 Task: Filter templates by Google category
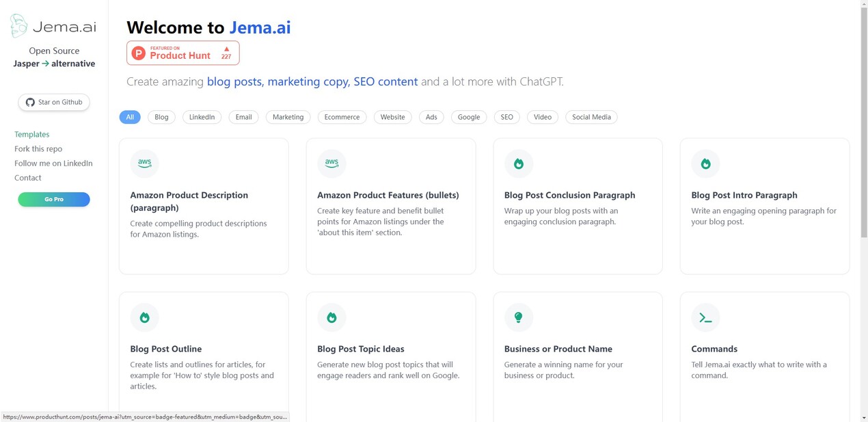click(469, 117)
